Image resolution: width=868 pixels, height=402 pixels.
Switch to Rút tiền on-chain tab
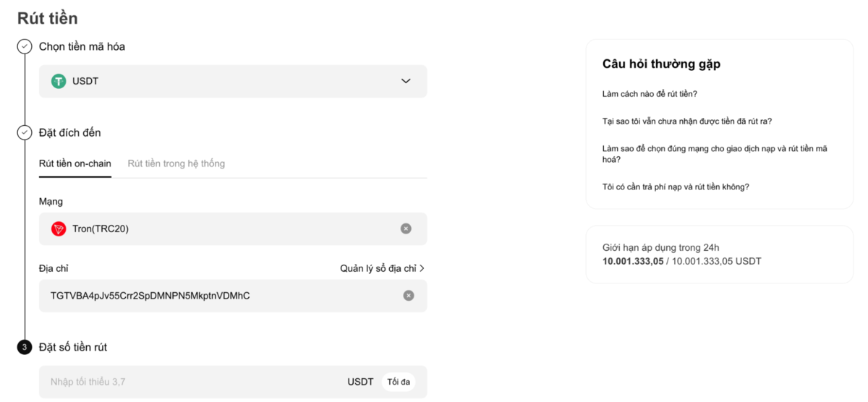tap(75, 163)
